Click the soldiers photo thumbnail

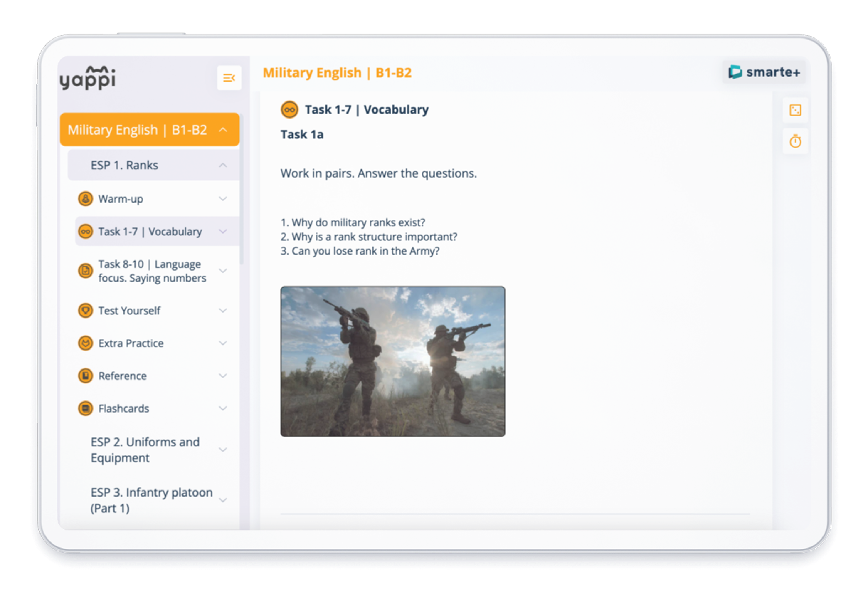[x=392, y=361]
